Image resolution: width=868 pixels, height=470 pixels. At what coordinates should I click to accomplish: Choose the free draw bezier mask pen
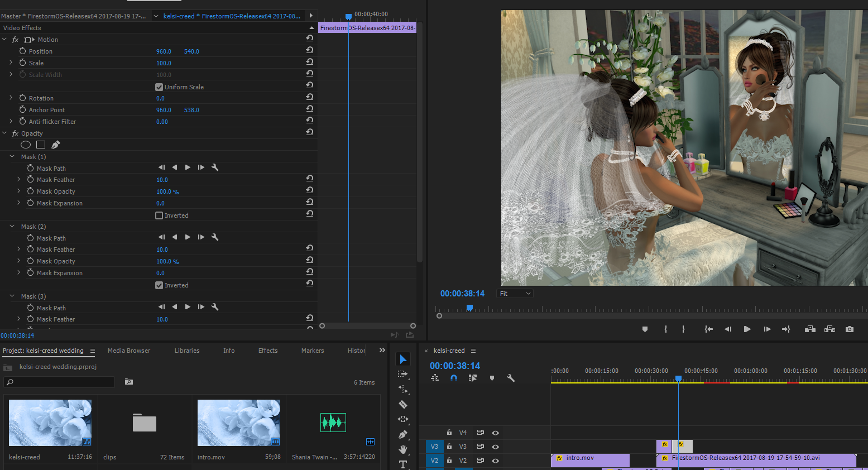55,145
